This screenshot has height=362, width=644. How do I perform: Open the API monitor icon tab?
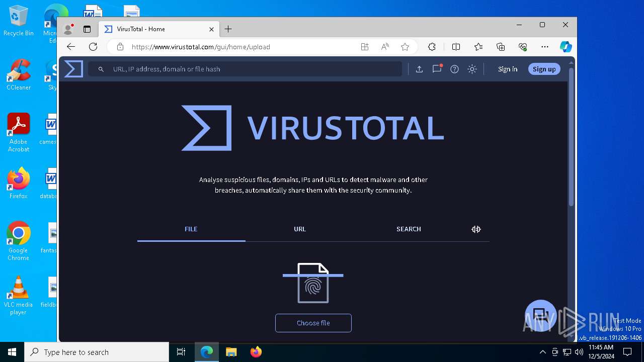tap(476, 229)
